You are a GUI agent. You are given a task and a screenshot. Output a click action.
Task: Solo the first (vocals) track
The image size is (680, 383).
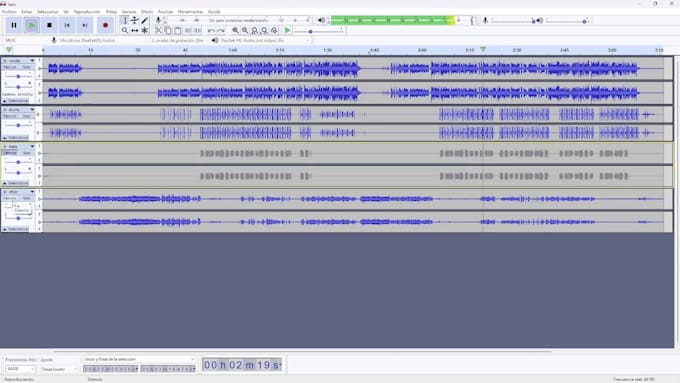pos(26,67)
